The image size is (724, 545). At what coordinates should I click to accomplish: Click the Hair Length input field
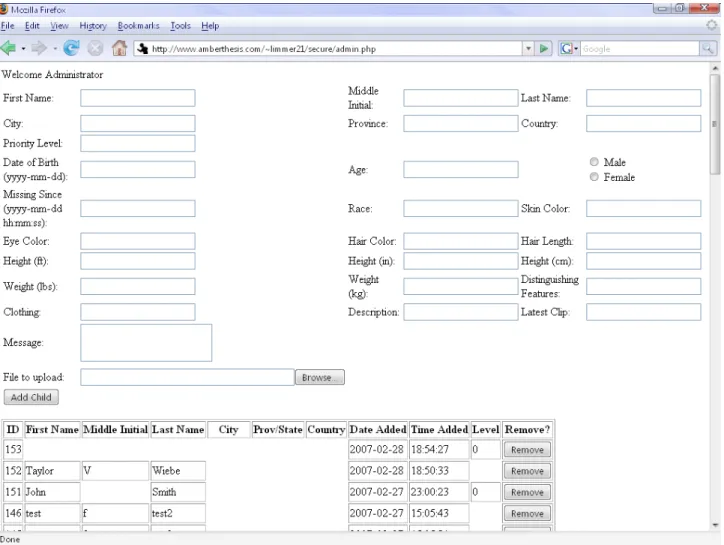pyautogui.click(x=644, y=241)
